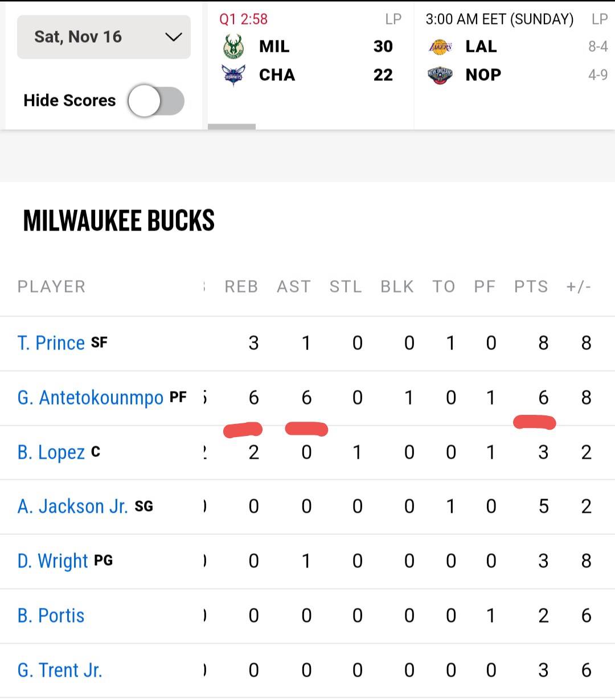Open G. Trent Jr. player link
615x700 pixels.
coord(60,670)
